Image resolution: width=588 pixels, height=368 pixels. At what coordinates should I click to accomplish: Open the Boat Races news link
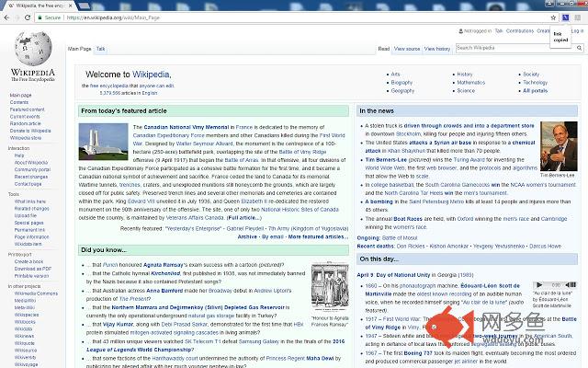click(408, 219)
